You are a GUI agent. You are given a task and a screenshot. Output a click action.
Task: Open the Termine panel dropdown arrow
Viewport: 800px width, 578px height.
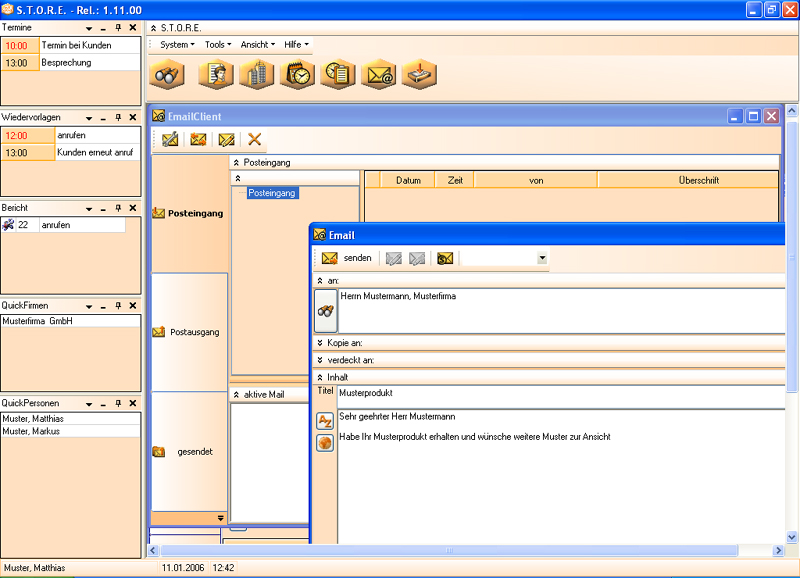click(89, 28)
